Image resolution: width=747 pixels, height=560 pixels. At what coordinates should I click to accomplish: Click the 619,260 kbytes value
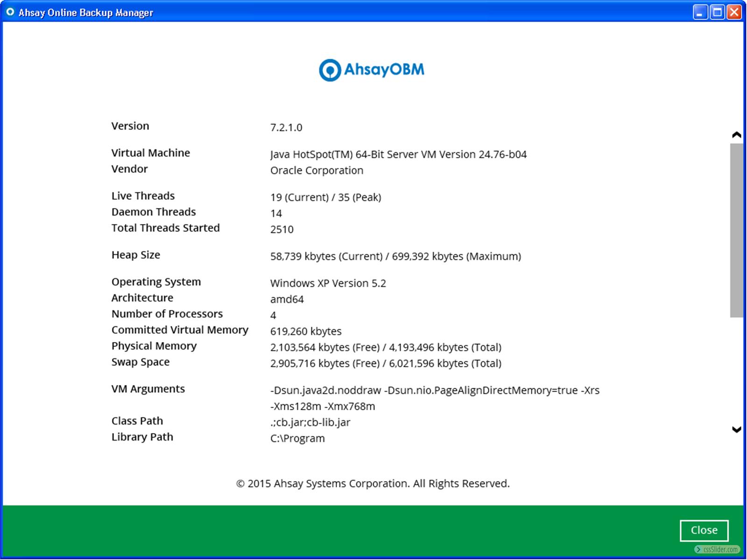306,331
